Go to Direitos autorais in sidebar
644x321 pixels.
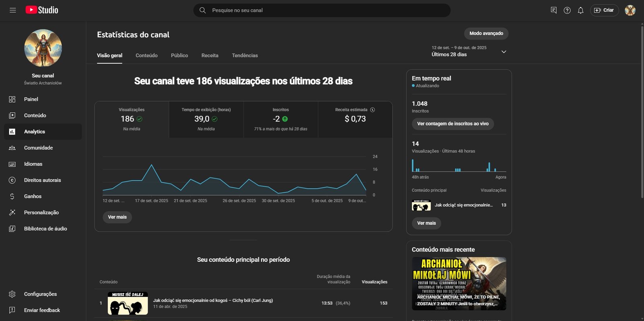[42, 180]
